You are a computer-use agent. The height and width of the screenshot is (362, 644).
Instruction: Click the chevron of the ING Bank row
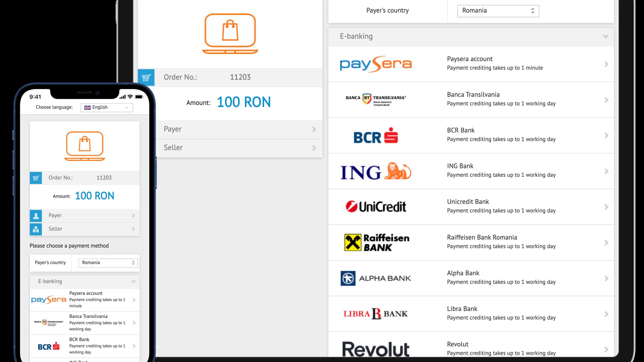(606, 171)
